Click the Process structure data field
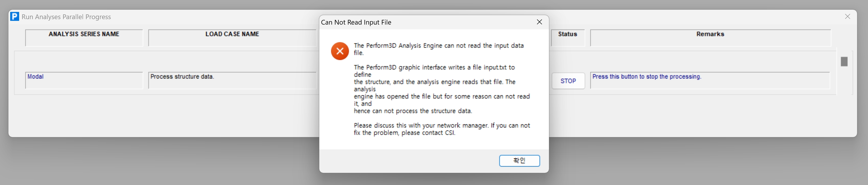 tap(232, 80)
